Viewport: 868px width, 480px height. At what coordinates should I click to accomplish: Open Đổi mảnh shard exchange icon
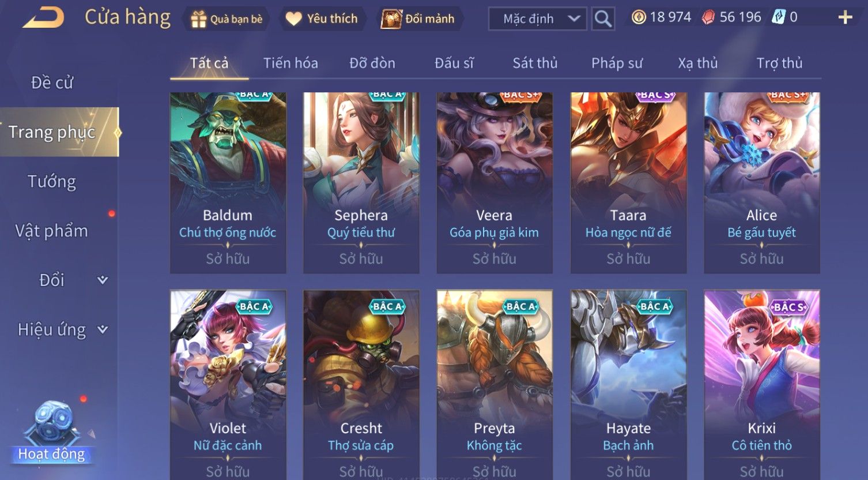pyautogui.click(x=391, y=19)
